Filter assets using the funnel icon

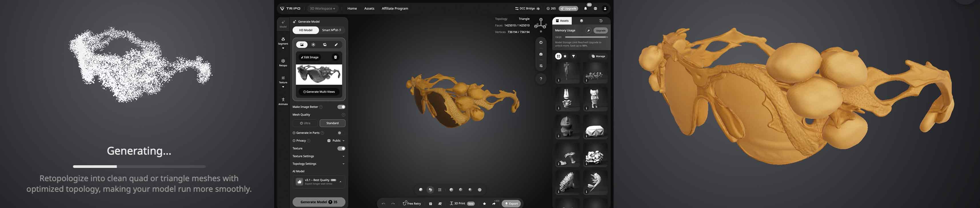pos(573,56)
